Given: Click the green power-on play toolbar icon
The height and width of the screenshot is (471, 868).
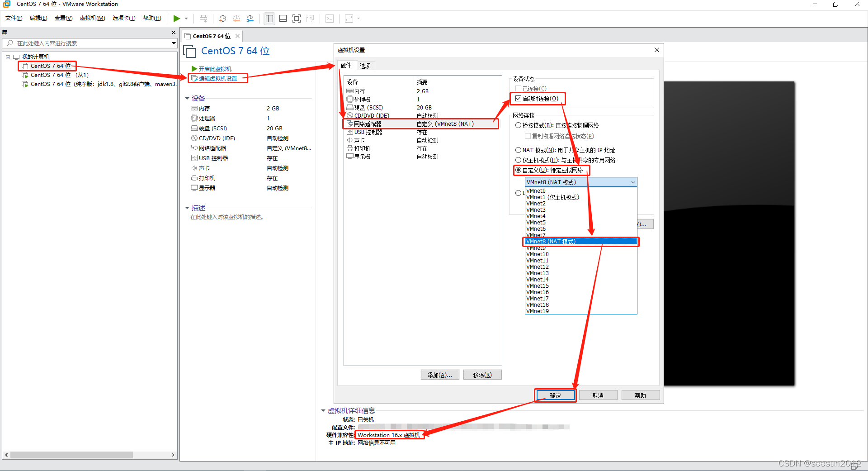Looking at the screenshot, I should [x=176, y=19].
